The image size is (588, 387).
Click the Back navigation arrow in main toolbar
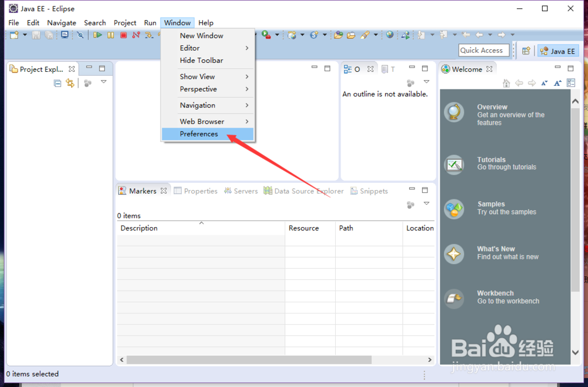[479, 35]
